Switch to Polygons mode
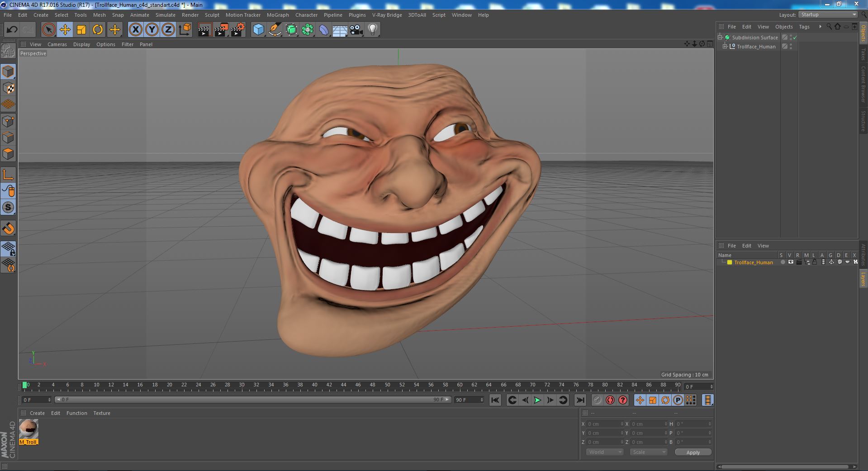 (x=8, y=154)
